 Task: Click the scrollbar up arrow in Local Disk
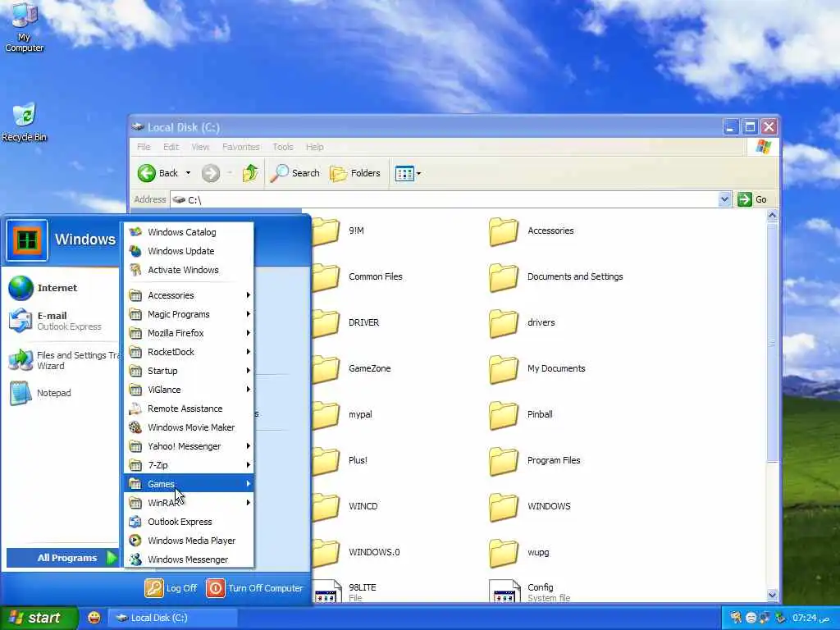pos(772,216)
